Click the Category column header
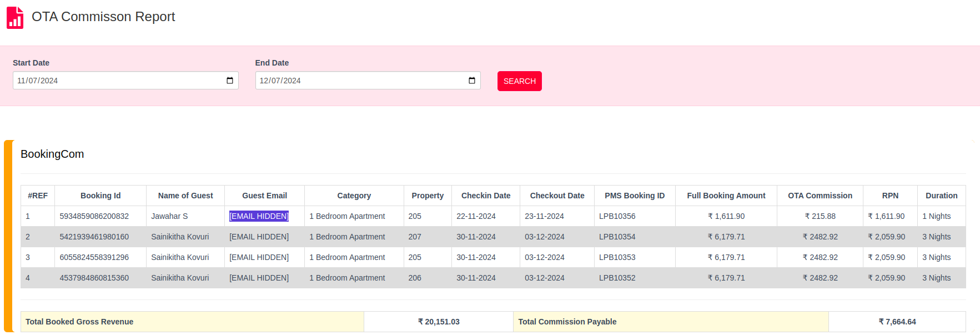This screenshot has height=335, width=980. click(x=354, y=196)
